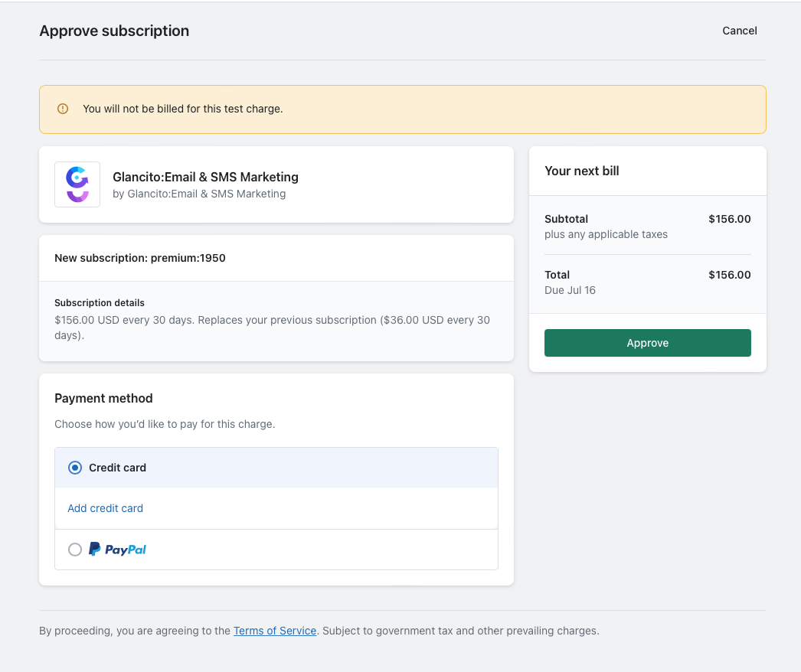Open the Terms of Service link
The image size is (801, 672).
point(275,631)
